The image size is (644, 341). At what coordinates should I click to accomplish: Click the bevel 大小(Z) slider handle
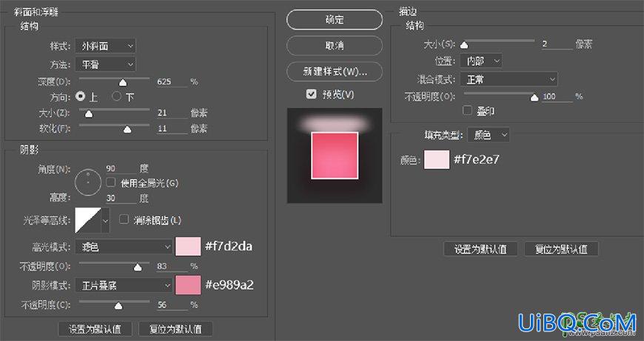tap(88, 113)
